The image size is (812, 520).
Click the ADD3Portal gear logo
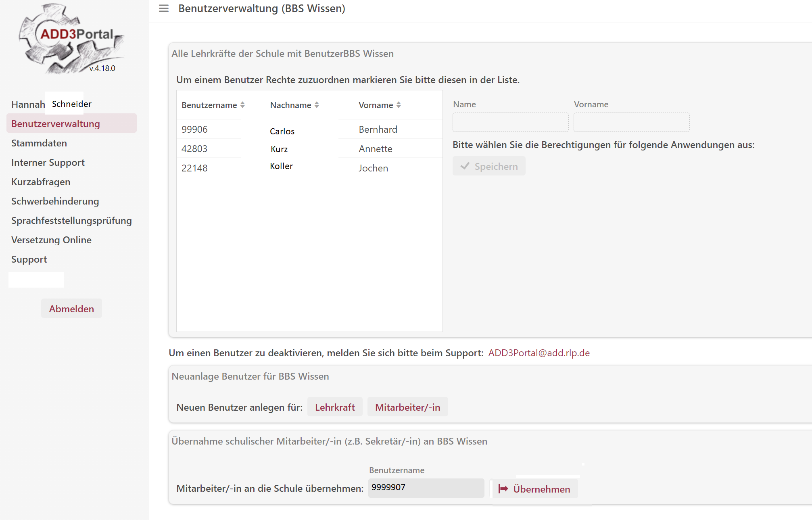pyautogui.click(x=71, y=39)
